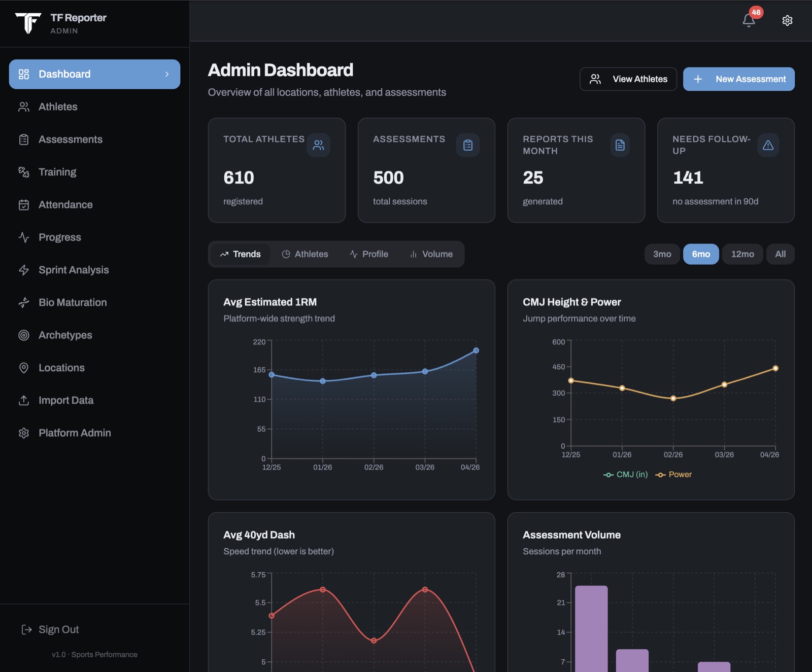812x672 pixels.
Task: Open the Import Data page
Action: (94, 401)
